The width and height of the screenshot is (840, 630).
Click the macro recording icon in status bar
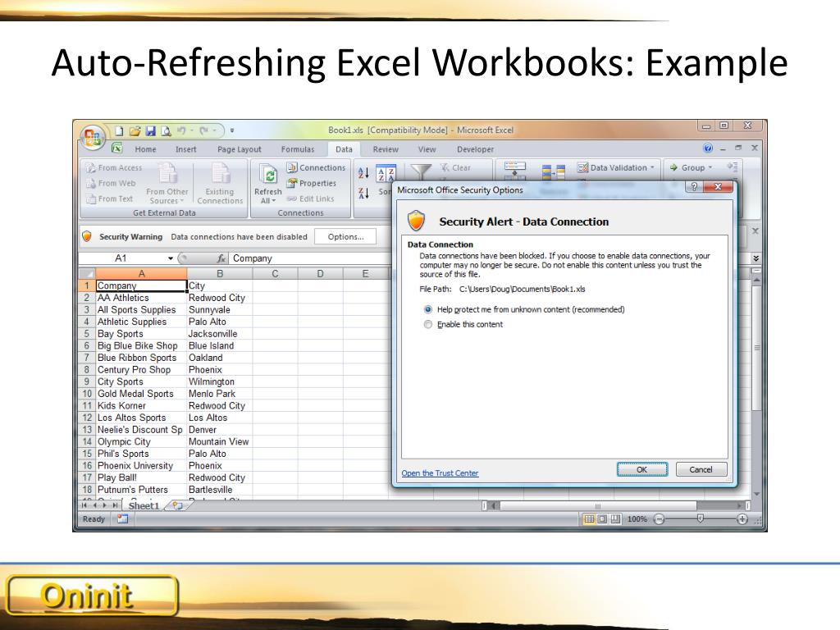click(x=123, y=518)
